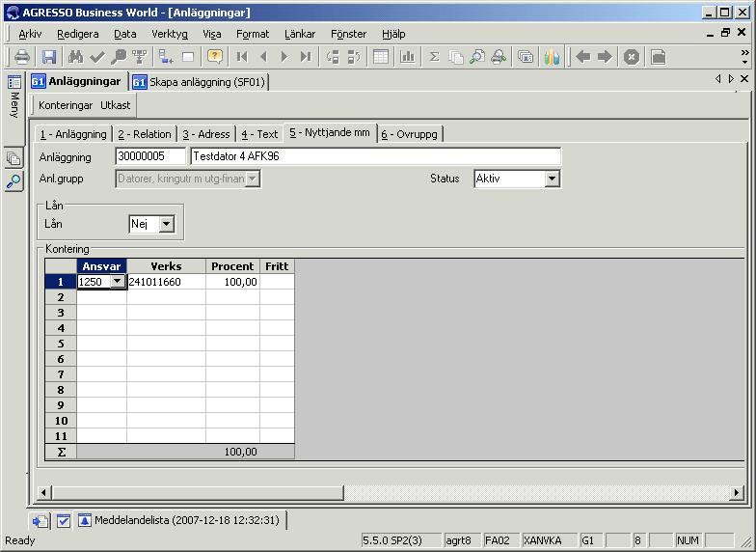Click the horizontal scrollbar right arrow
Image resolution: width=756 pixels, height=552 pixels.
737,492
